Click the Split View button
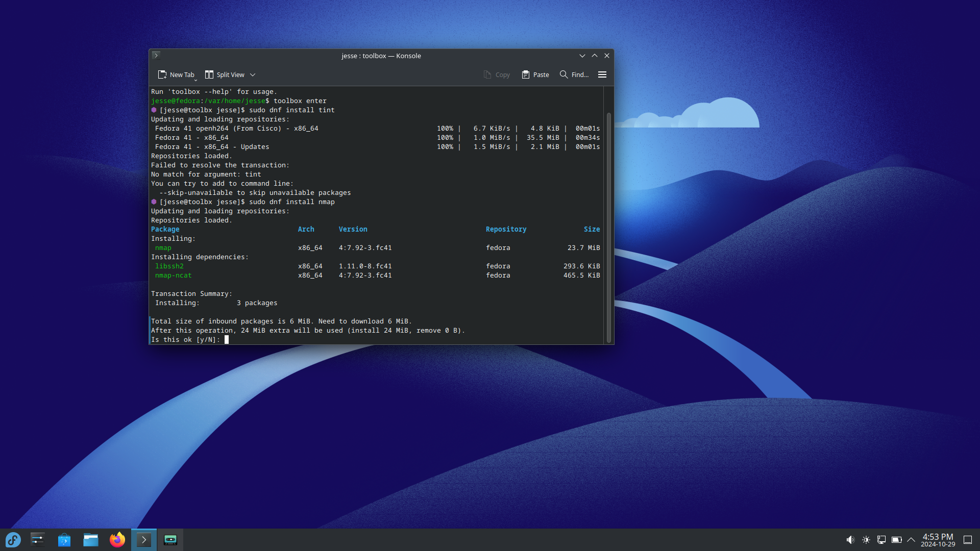 pyautogui.click(x=225, y=74)
